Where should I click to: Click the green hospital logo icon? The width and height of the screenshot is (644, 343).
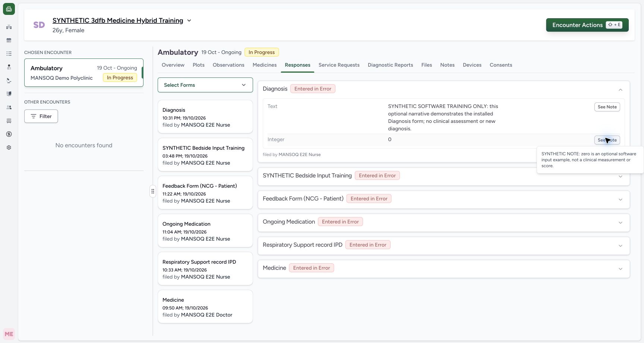click(x=9, y=9)
